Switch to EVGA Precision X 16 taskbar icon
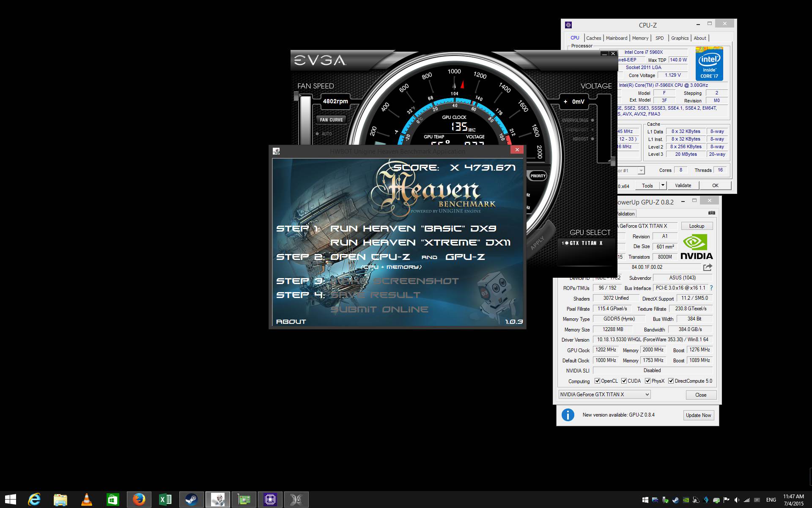This screenshot has height=508, width=812. pyautogui.click(x=296, y=500)
